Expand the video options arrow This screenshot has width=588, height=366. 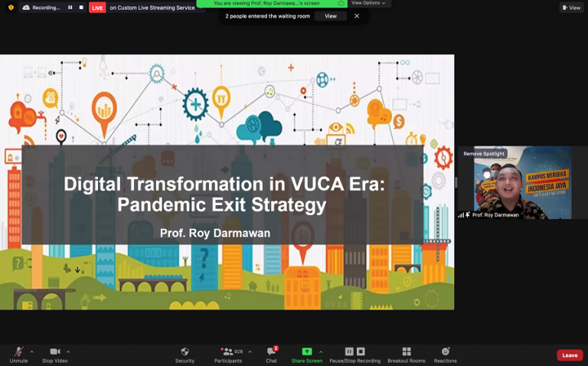click(x=68, y=351)
